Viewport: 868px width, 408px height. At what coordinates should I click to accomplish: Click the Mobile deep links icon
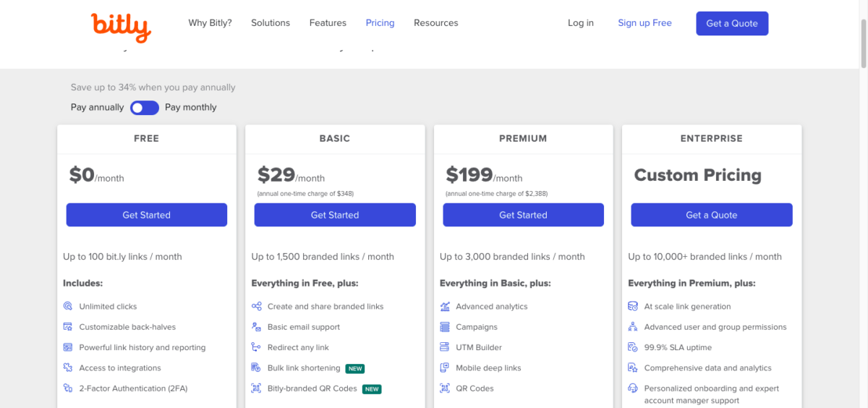(x=445, y=368)
